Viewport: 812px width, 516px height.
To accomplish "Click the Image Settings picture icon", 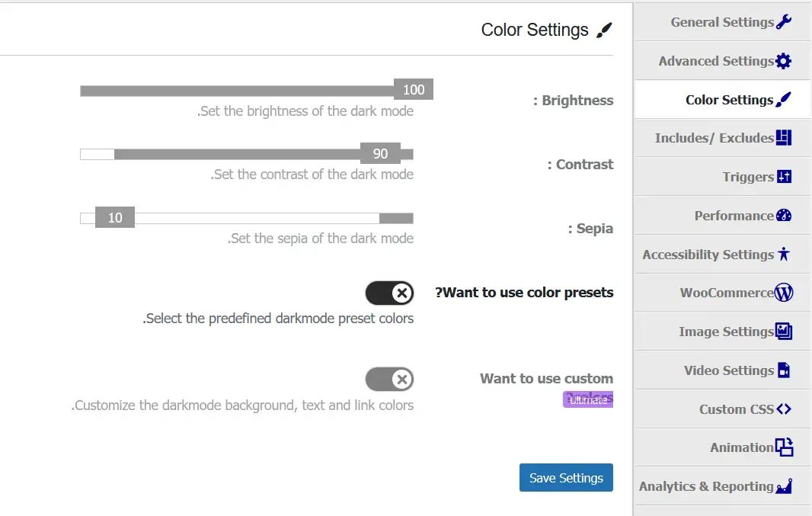I will coord(784,332).
